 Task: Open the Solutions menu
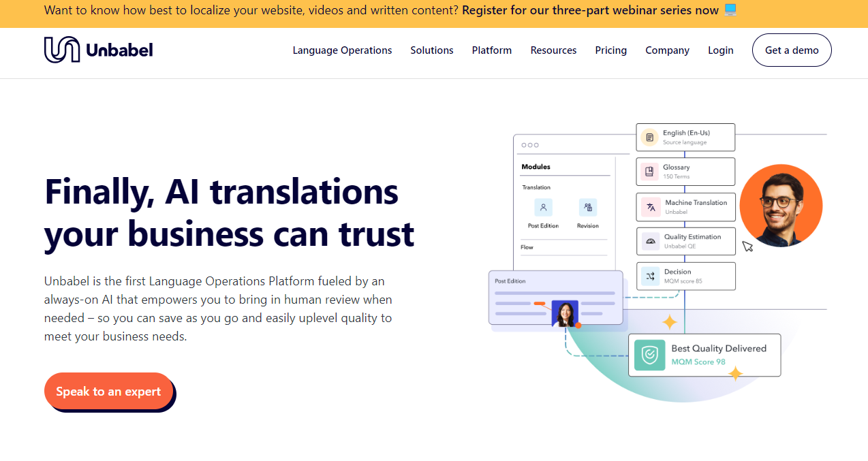tap(432, 50)
